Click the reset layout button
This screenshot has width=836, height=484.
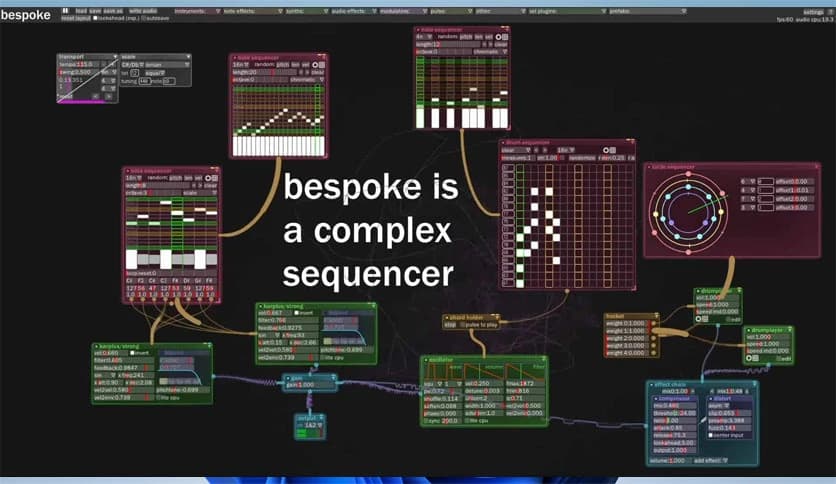[x=73, y=19]
